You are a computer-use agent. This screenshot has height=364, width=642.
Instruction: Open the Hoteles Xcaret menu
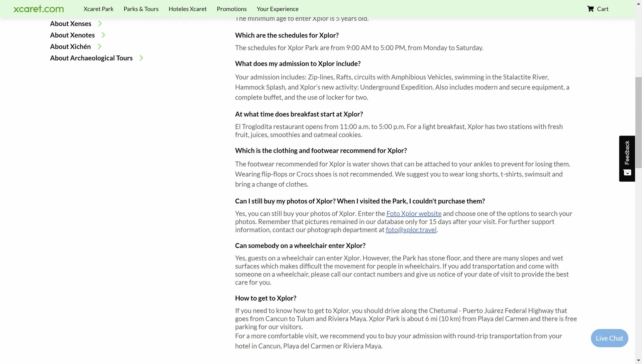pyautogui.click(x=188, y=9)
